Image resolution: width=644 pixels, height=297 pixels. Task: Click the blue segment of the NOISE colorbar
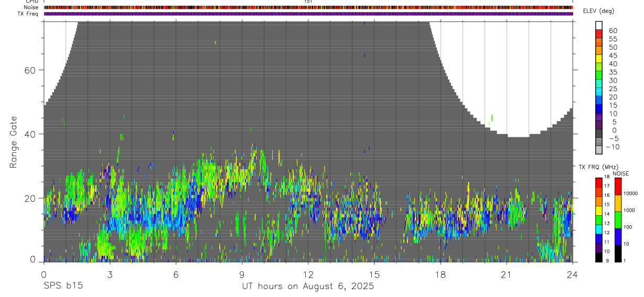(x=618, y=237)
